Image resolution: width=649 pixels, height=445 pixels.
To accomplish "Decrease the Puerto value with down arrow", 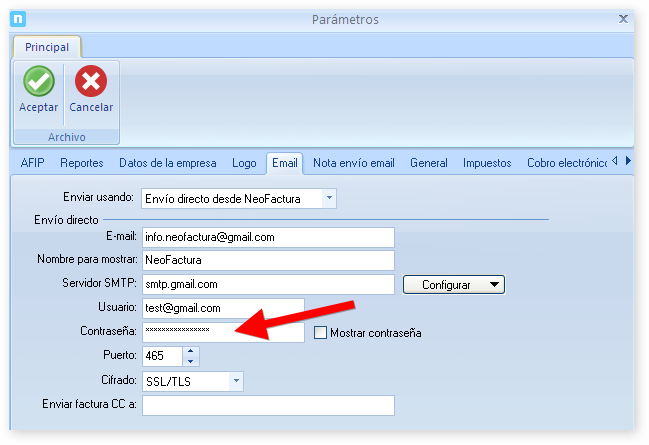I will (192, 361).
